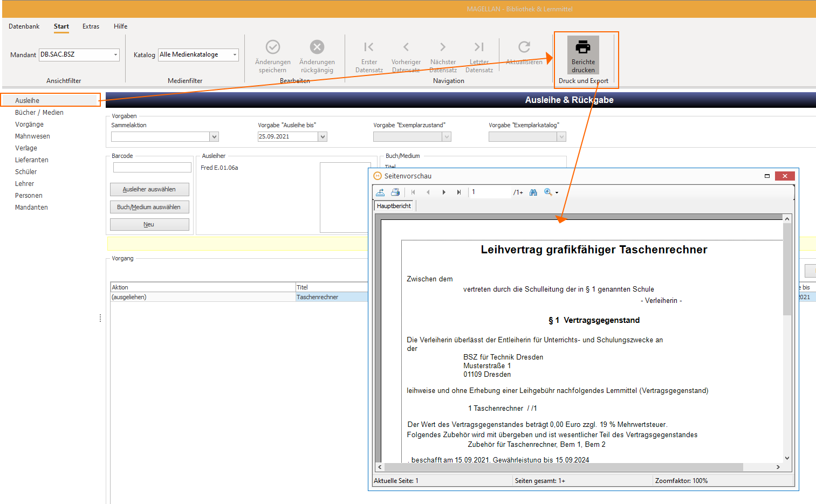Click the Buch/Medium auswählen button

[x=149, y=207]
